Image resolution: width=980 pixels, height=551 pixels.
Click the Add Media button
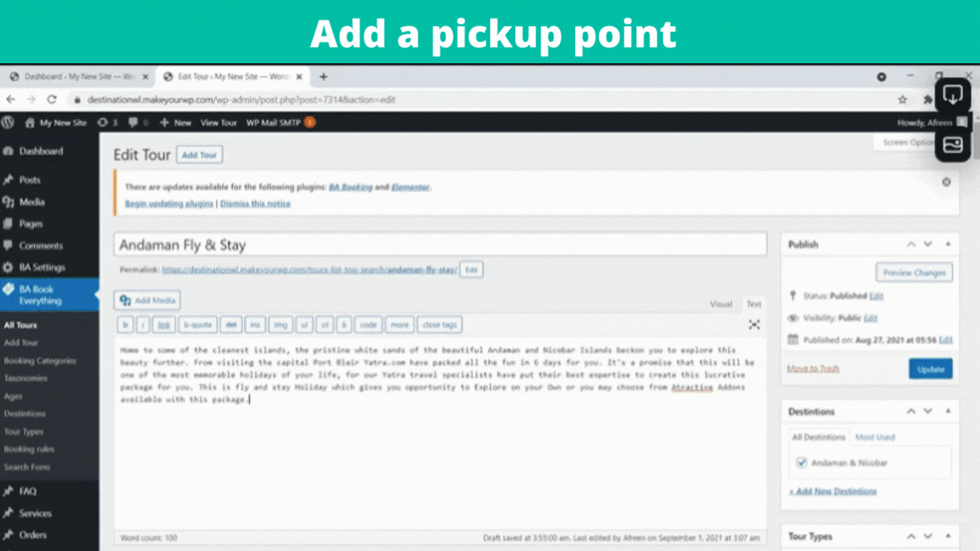(x=147, y=300)
